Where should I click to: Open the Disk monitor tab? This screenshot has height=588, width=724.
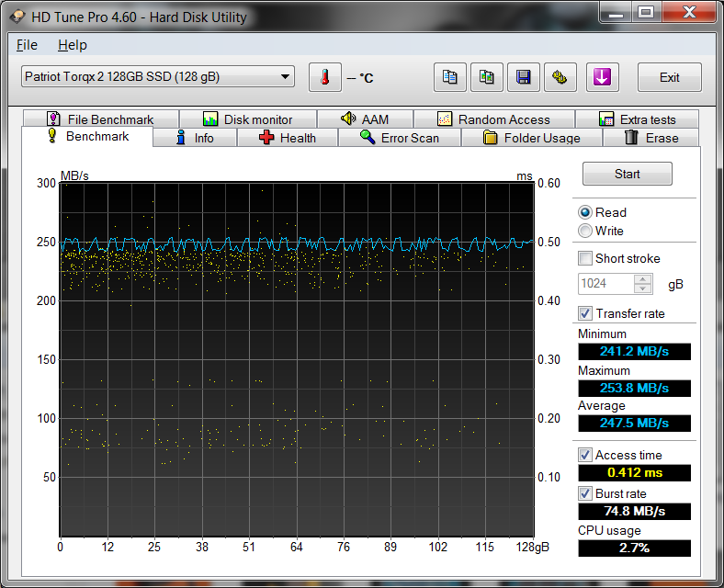(247, 119)
